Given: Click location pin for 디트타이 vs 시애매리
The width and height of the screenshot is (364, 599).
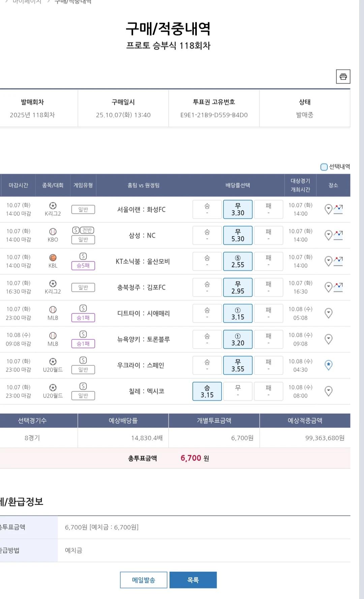Looking at the screenshot, I should [328, 313].
